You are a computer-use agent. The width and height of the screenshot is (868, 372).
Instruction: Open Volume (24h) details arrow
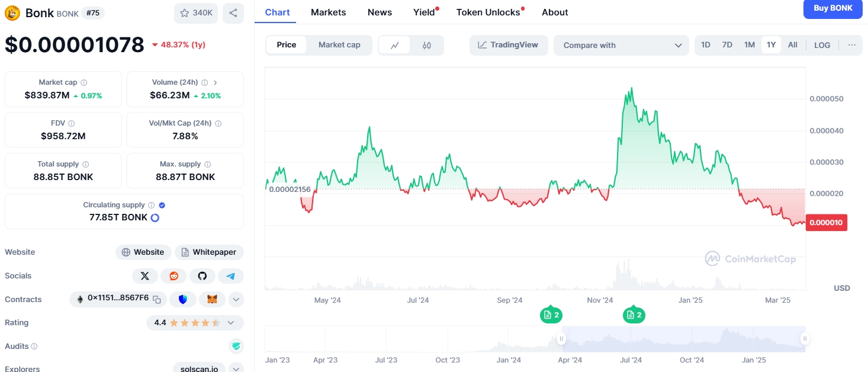[x=215, y=83]
